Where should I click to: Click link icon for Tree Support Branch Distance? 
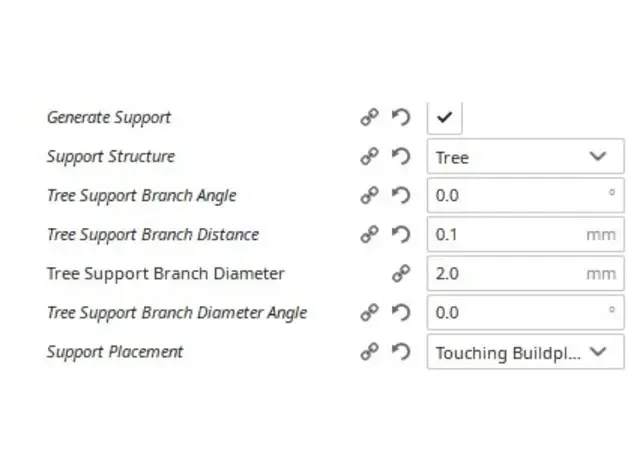tap(370, 234)
